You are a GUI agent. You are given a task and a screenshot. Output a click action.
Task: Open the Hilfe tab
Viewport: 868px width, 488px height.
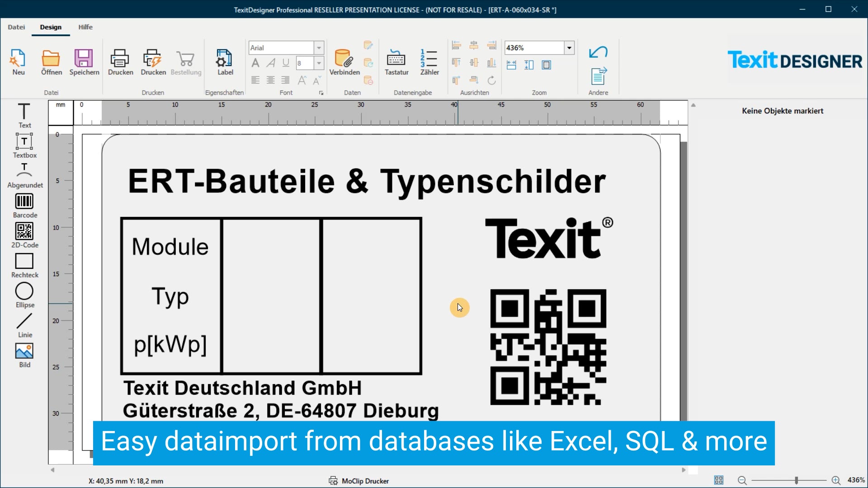pyautogui.click(x=85, y=27)
